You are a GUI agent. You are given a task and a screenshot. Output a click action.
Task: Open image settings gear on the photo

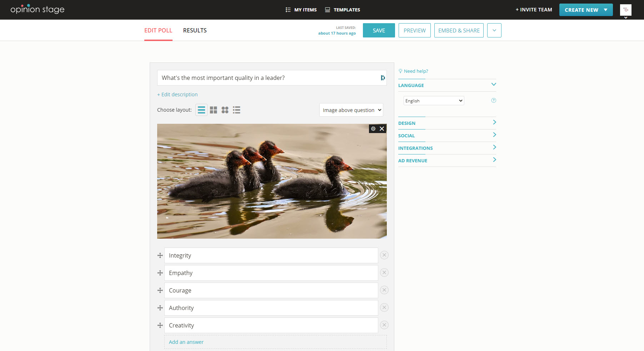click(x=373, y=129)
